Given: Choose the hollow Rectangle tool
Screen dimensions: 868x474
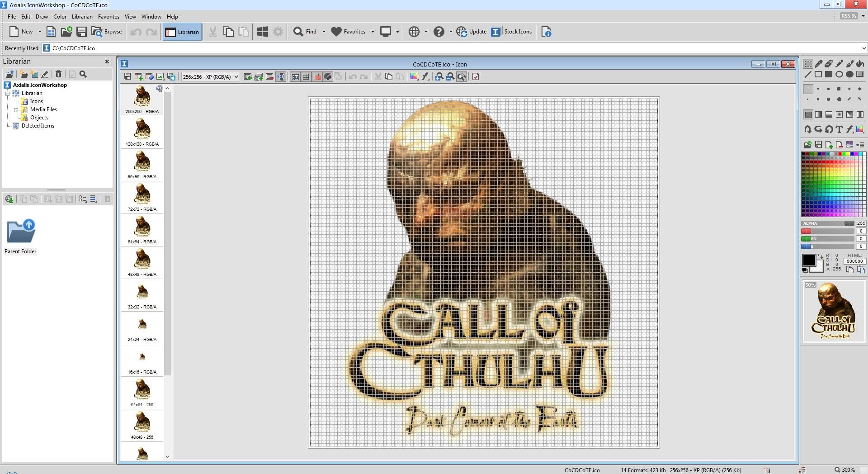Looking at the screenshot, I should (818, 75).
